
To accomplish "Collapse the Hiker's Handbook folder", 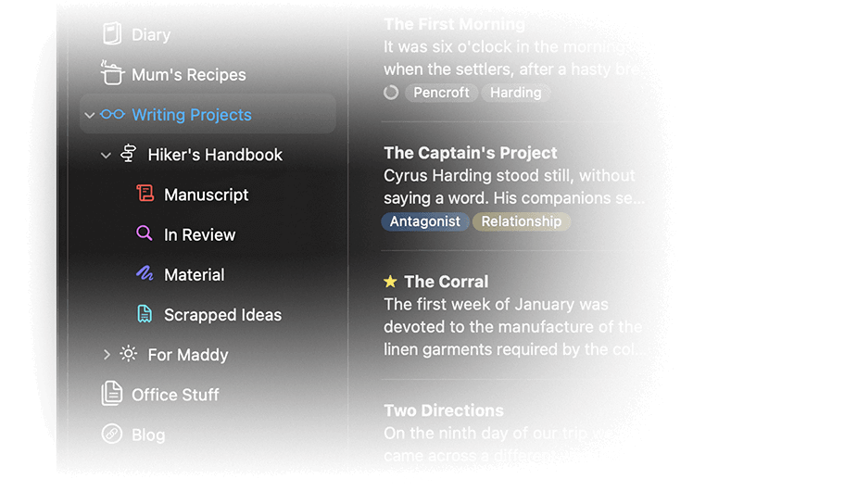I will pos(106,156).
